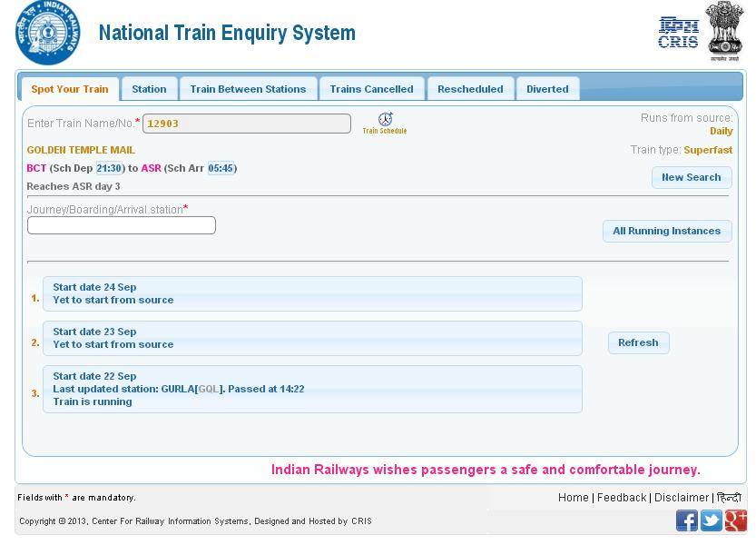The image size is (756, 545).
Task: Click the Indian national emblem image
Action: point(724,31)
